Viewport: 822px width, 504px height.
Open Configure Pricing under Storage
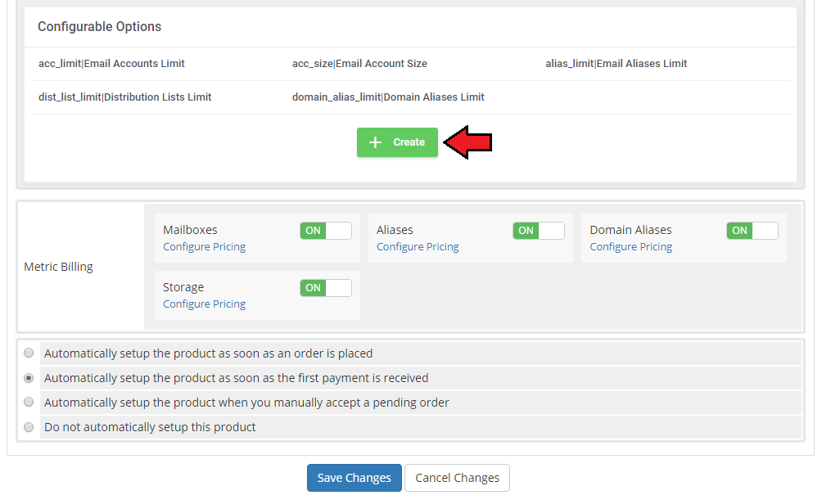pyautogui.click(x=204, y=304)
